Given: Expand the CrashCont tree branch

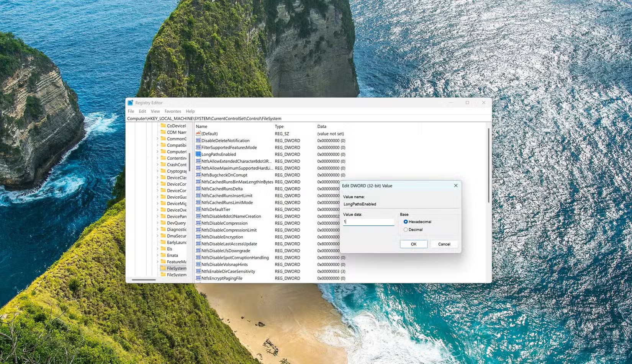Looking at the screenshot, I should pos(158,165).
